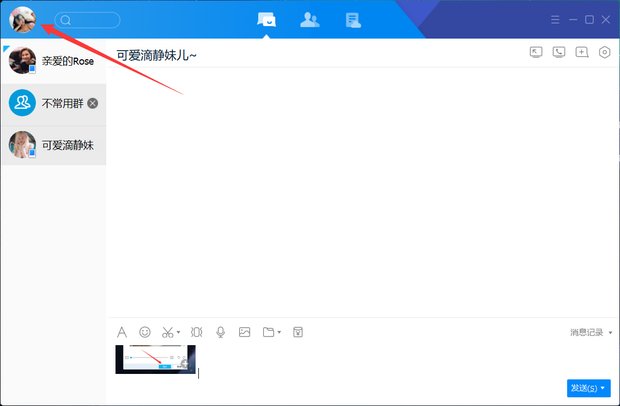Expand the 消息记录 dropdown arrow
Image resolution: width=620 pixels, height=406 pixels.
point(610,332)
